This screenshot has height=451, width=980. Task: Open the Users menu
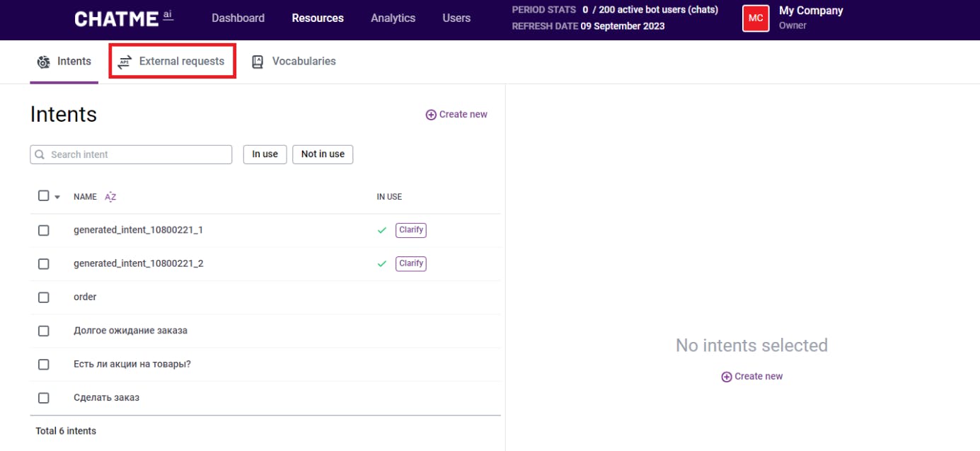click(x=456, y=18)
